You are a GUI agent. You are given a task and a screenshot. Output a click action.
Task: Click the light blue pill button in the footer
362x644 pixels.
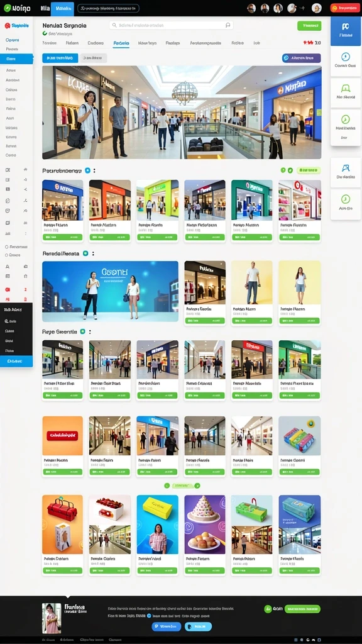pyautogui.click(x=198, y=626)
